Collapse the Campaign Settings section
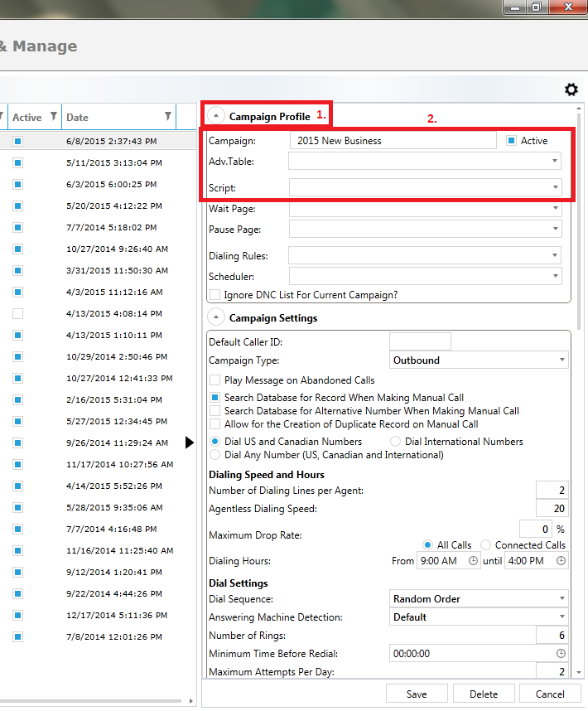This screenshot has height=711, width=588. 216,317
